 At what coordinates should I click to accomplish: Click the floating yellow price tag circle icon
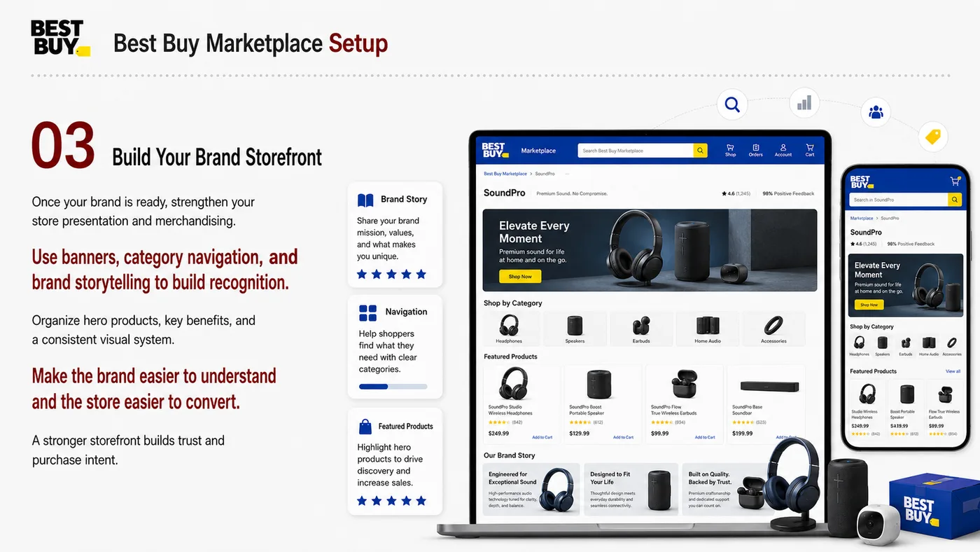coord(932,137)
